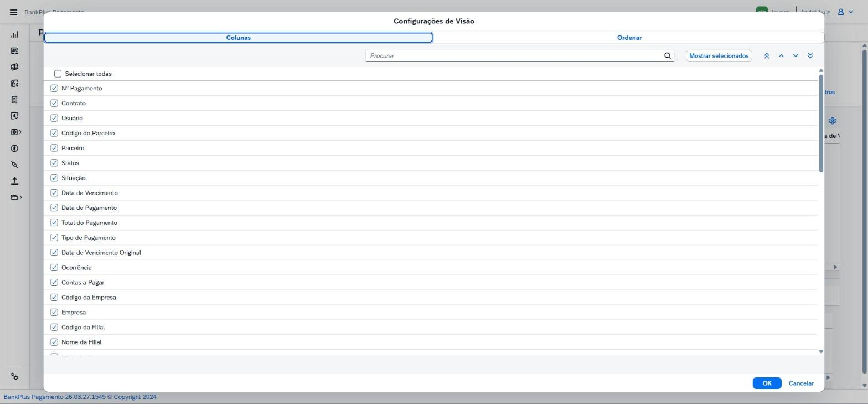This screenshot has height=404, width=868.
Task: Uncheck the Contrato column checkbox
Action: [x=54, y=103]
